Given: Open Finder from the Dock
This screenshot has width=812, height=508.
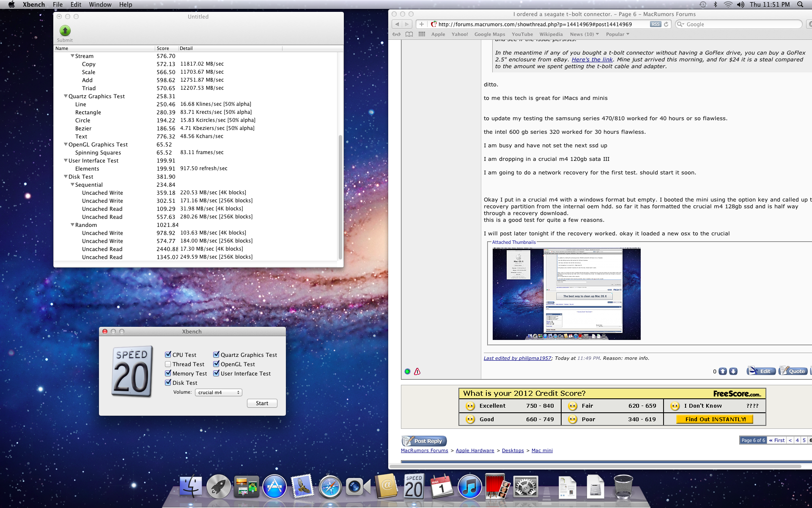Looking at the screenshot, I should tap(191, 486).
